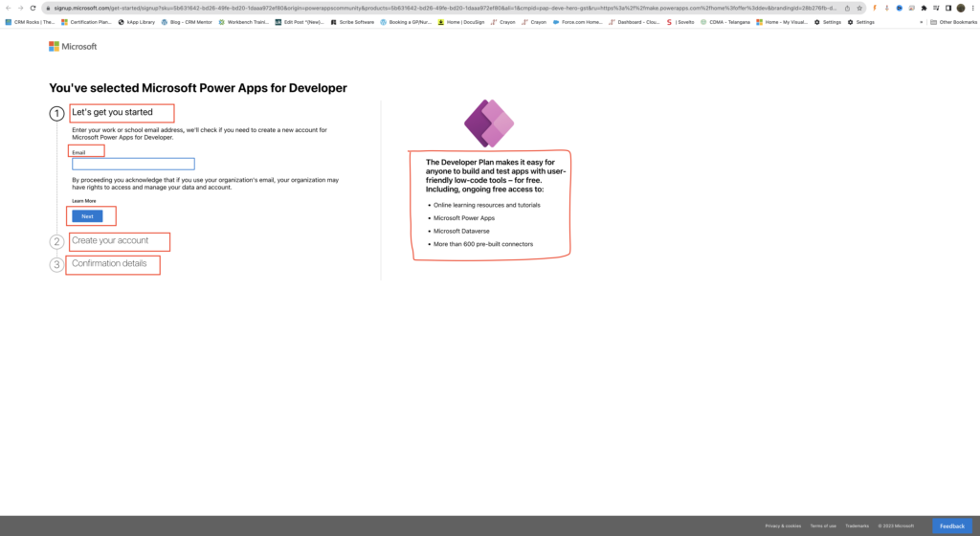Click the page title about Power Apps for Developer
Screen dimensions: 980x536
pyautogui.click(x=198, y=88)
